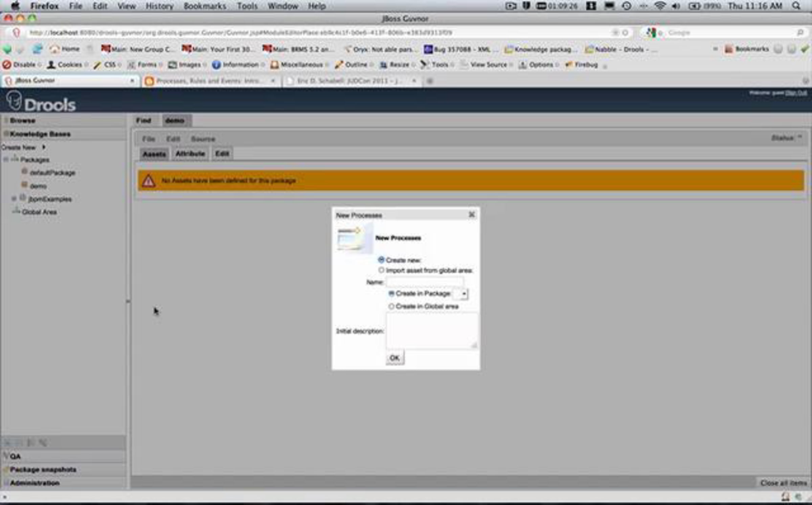The height and width of the screenshot is (505, 812).
Task: Open the Bug 357088 bookmark
Action: pyautogui.click(x=461, y=49)
